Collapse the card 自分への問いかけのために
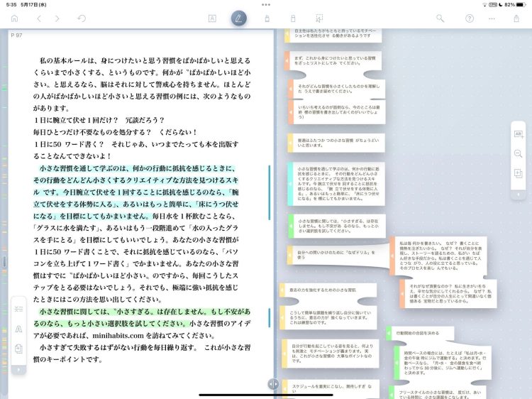This screenshot has width=532, height=399. coord(289,255)
